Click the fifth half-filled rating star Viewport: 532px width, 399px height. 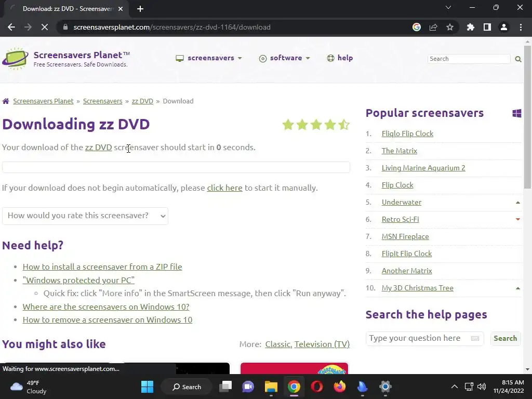344,125
